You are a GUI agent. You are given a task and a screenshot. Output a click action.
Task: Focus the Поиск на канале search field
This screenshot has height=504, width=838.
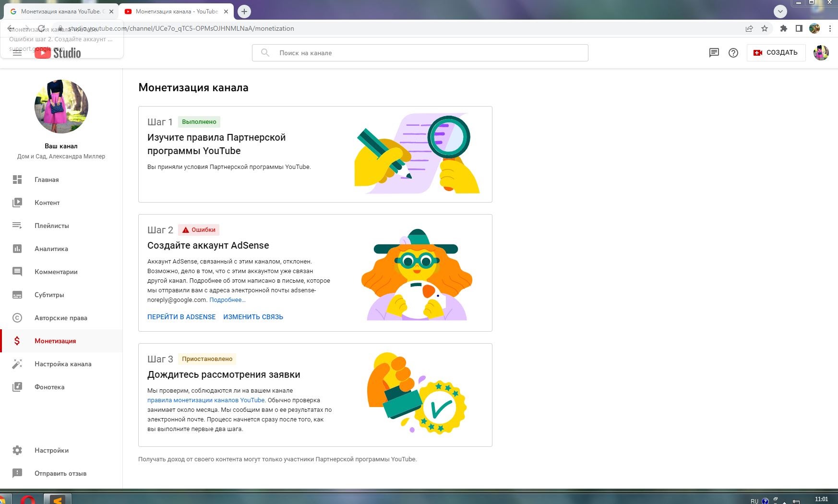(x=420, y=53)
